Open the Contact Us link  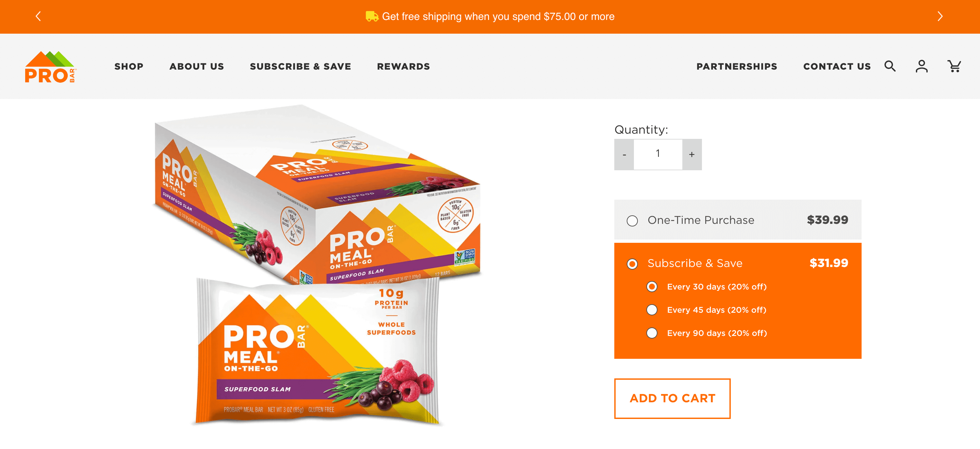coord(837,67)
